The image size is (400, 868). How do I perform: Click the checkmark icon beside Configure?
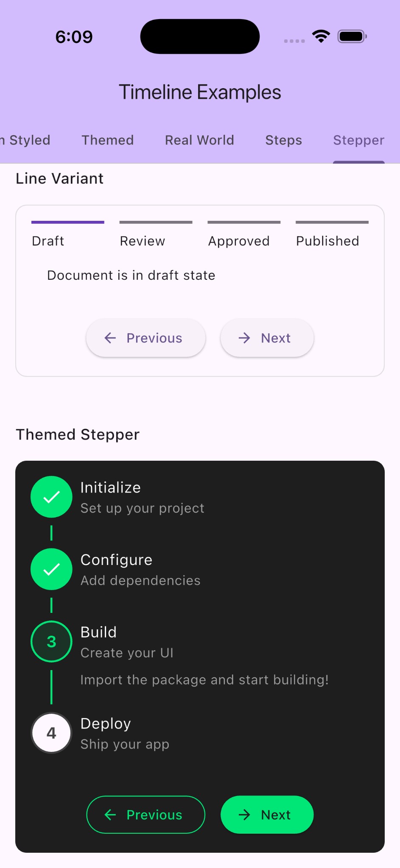coord(51,569)
